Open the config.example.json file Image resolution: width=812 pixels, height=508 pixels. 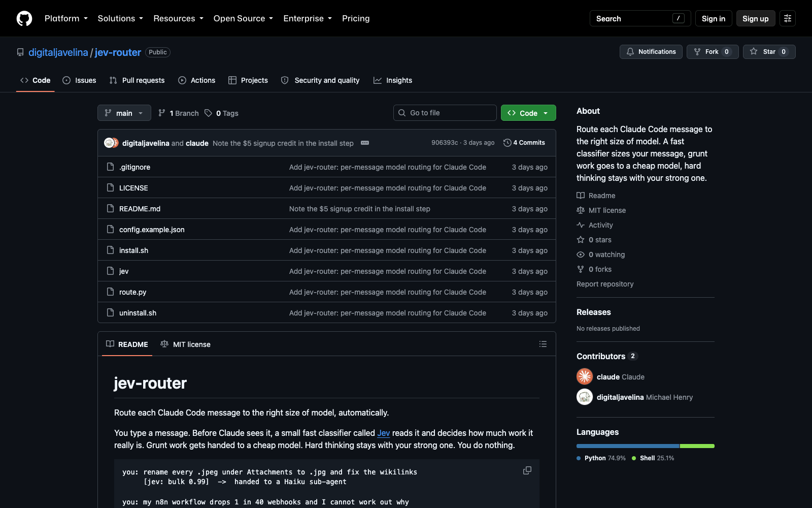[x=152, y=230]
